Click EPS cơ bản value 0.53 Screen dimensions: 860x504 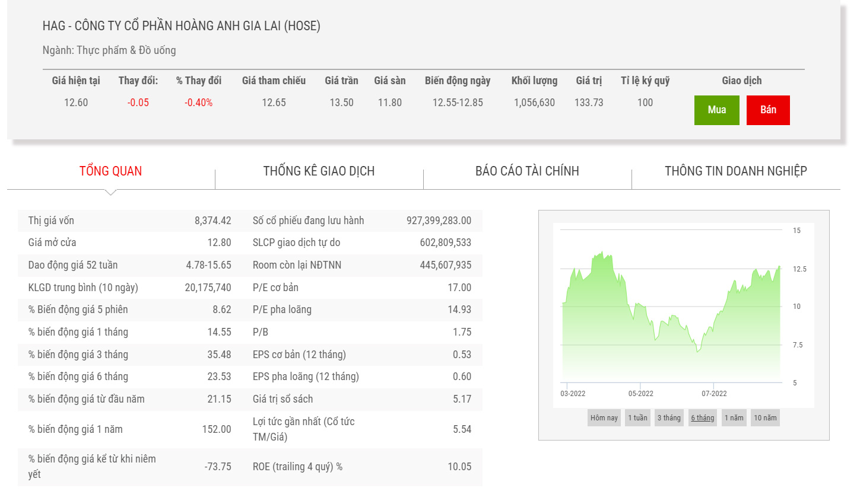(x=462, y=355)
